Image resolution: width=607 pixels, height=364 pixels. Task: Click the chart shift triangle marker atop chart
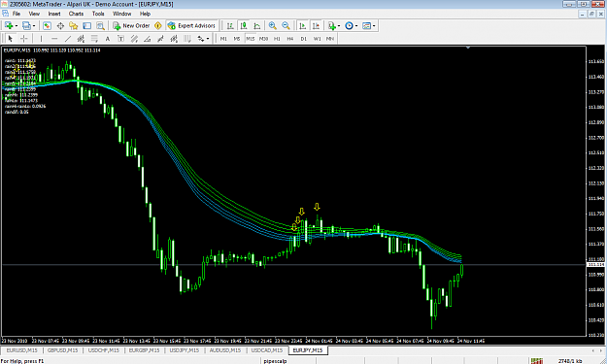(x=468, y=48)
